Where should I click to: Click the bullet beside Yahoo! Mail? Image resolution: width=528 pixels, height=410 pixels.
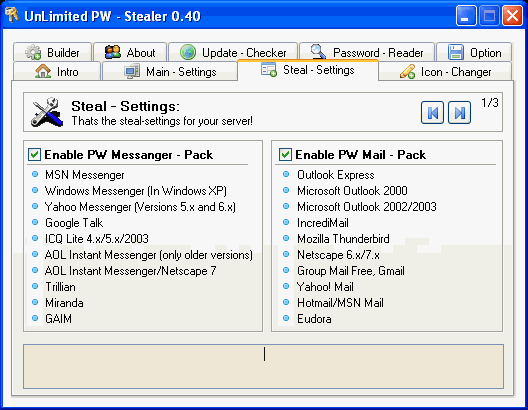click(x=286, y=286)
